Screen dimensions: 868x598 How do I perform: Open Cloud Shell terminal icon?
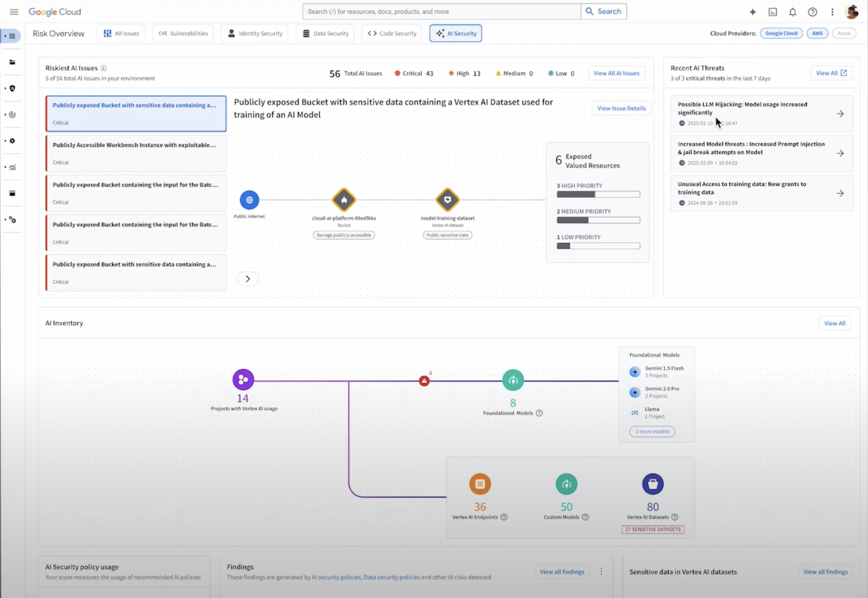[x=773, y=12]
